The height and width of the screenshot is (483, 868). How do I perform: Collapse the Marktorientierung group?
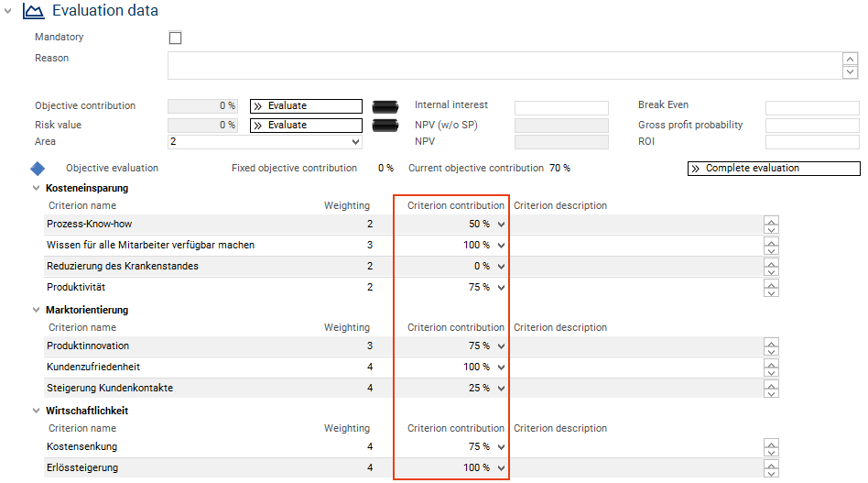[x=36, y=310]
